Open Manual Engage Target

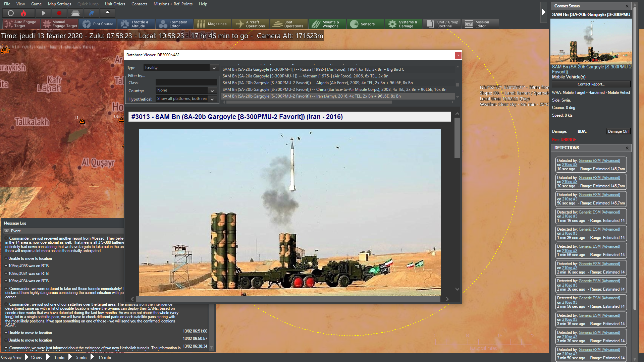pos(60,24)
